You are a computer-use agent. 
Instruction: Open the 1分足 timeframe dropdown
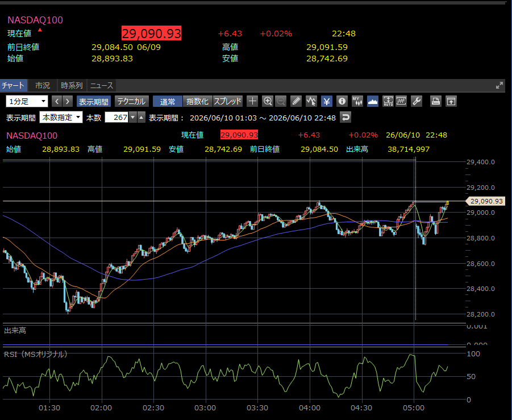tap(27, 101)
